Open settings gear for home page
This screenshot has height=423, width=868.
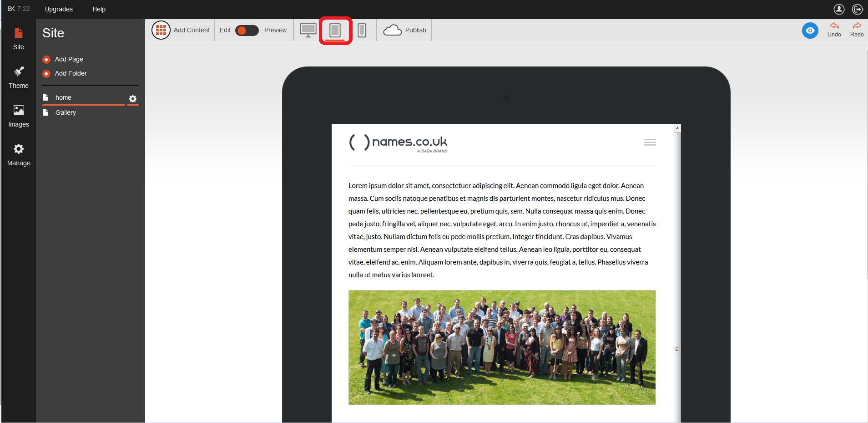tap(133, 99)
